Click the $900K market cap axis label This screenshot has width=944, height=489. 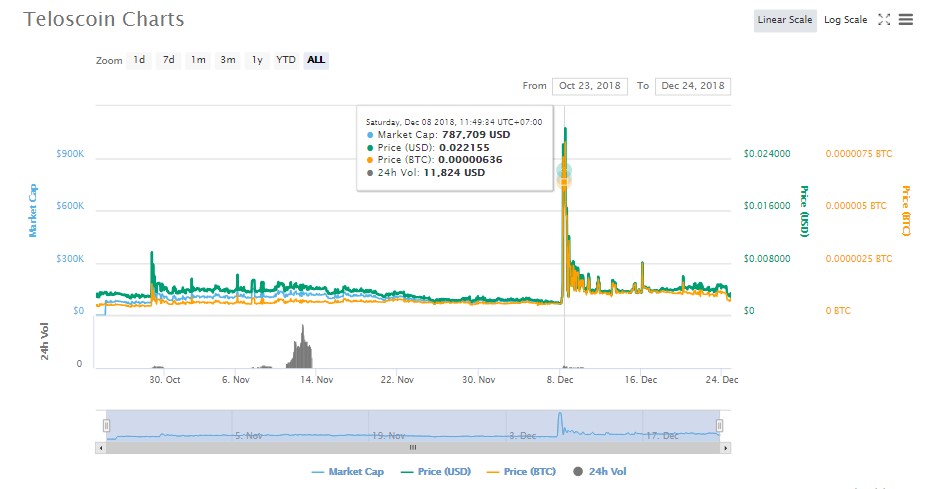click(70, 154)
